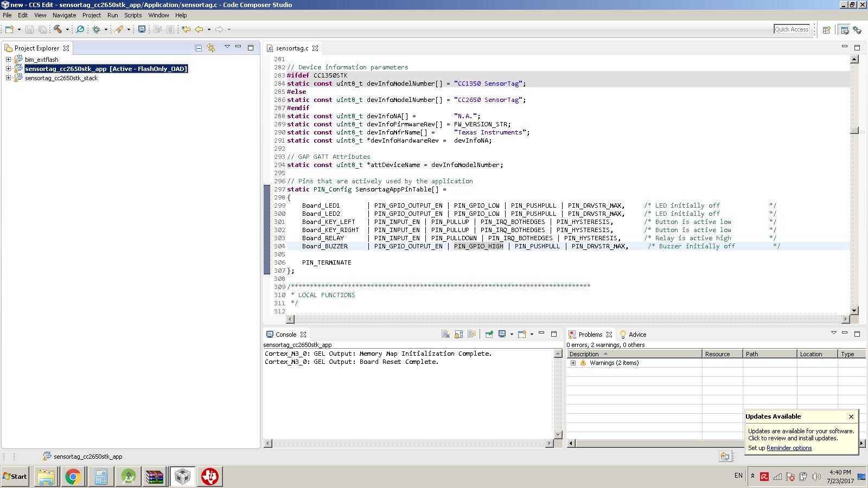The image size is (868, 488).
Task: Toggle Pin Console in the Console toolbar
Action: 489,335
